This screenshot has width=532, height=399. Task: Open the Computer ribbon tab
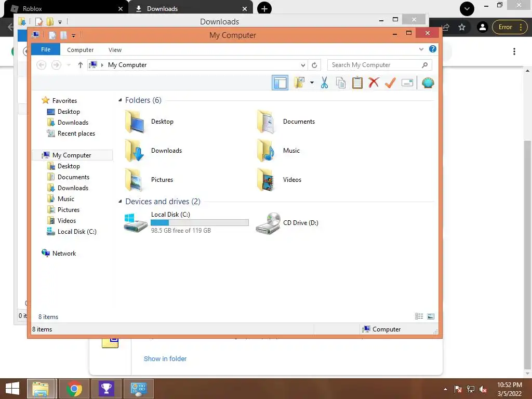80,50
